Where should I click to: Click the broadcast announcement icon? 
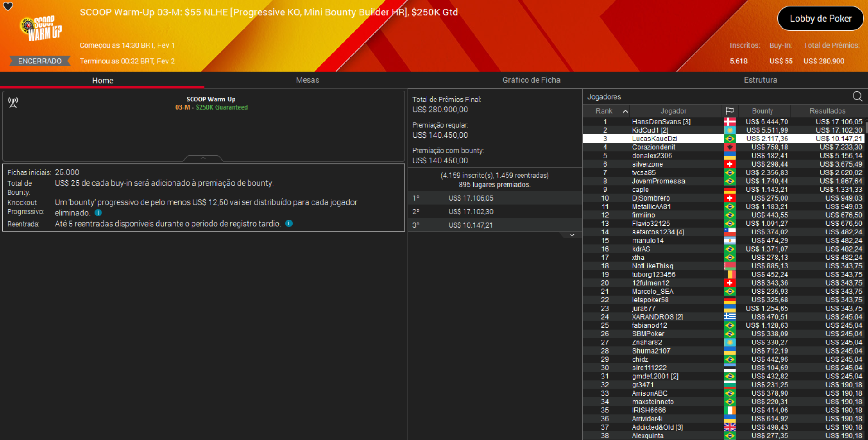coord(13,102)
